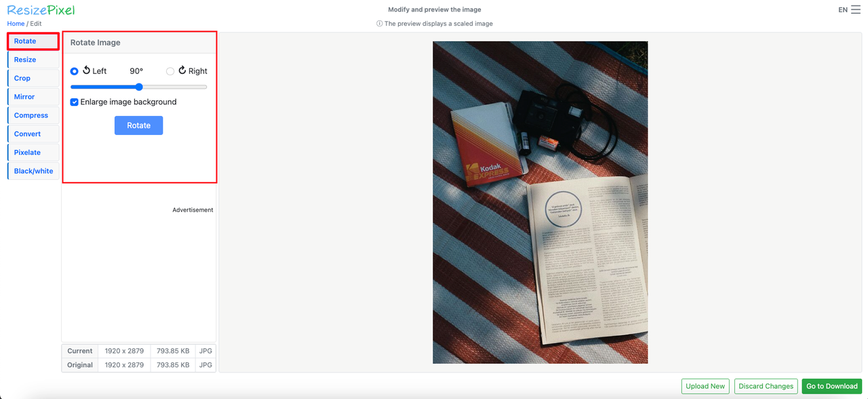Click the info icon beside preview note
The image size is (868, 399).
click(x=380, y=24)
